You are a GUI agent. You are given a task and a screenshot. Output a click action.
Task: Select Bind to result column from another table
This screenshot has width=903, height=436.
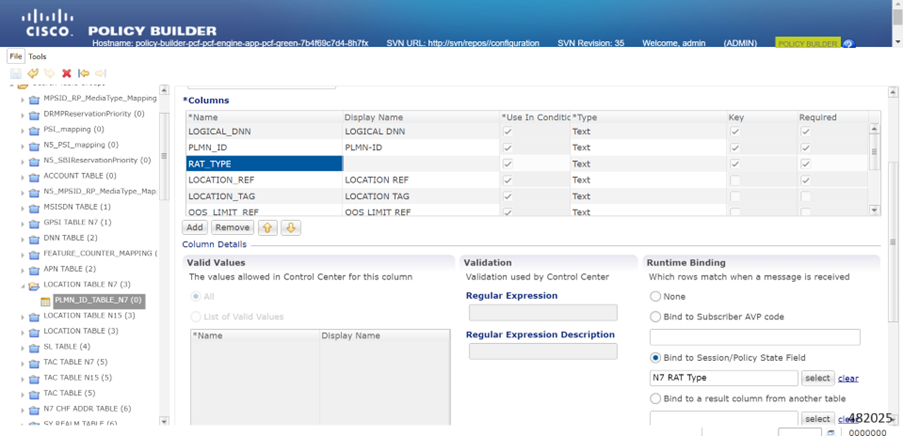pyautogui.click(x=655, y=399)
